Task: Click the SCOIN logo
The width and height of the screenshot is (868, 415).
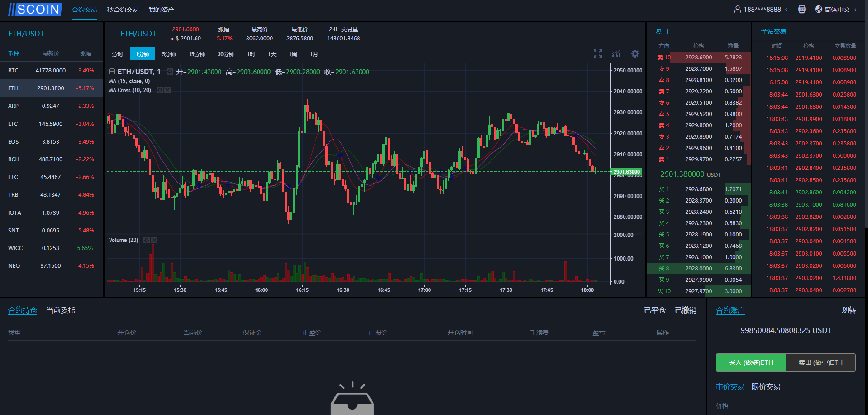Action: click(35, 10)
